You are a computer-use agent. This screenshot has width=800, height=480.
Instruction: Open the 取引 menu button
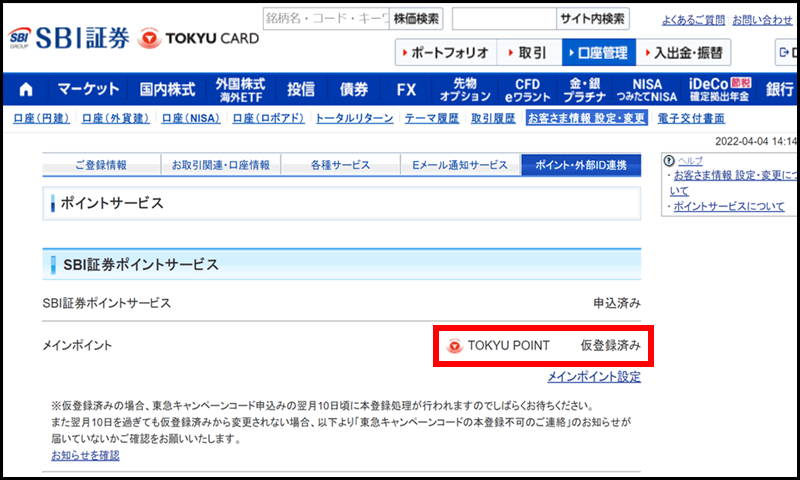click(529, 52)
